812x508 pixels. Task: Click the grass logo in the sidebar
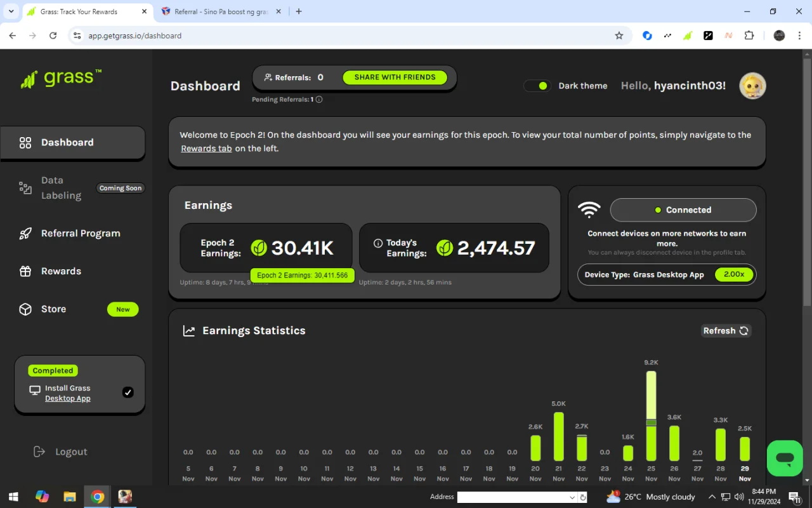pyautogui.click(x=61, y=79)
